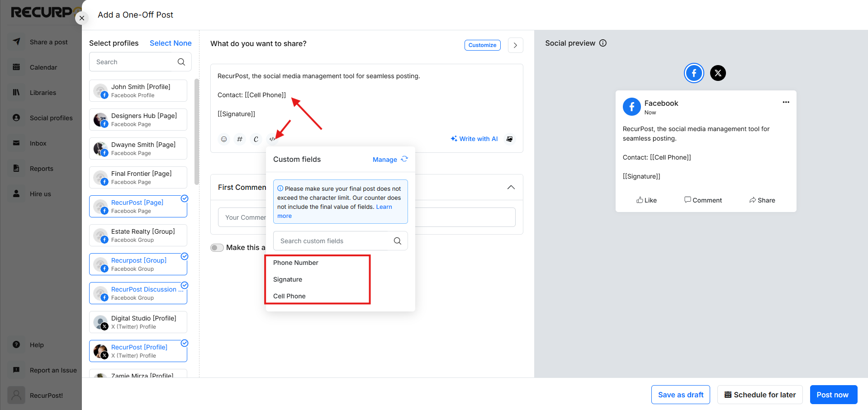Image resolution: width=868 pixels, height=410 pixels.
Task: Click Save as draft
Action: (681, 395)
